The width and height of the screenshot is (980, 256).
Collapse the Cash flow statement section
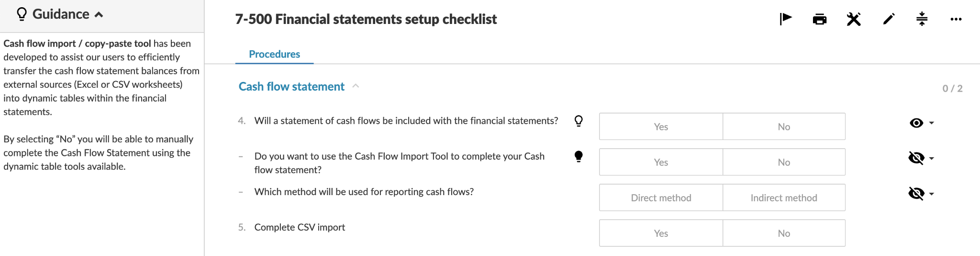(x=356, y=86)
